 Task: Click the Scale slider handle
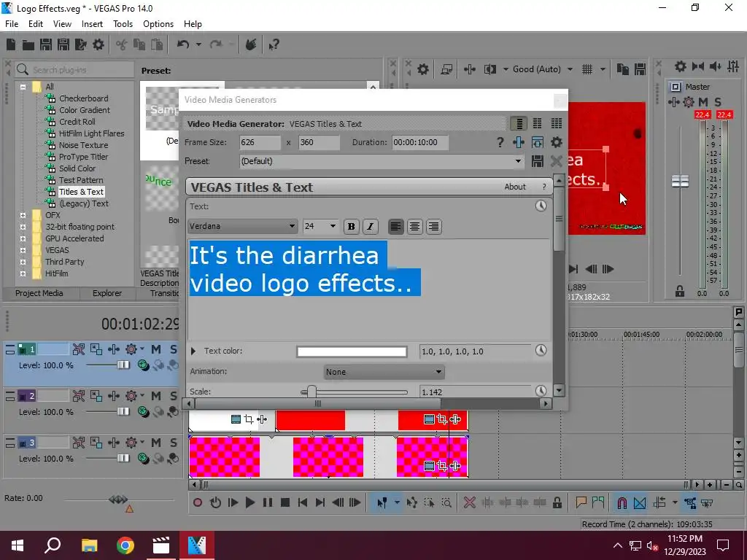[311, 392]
